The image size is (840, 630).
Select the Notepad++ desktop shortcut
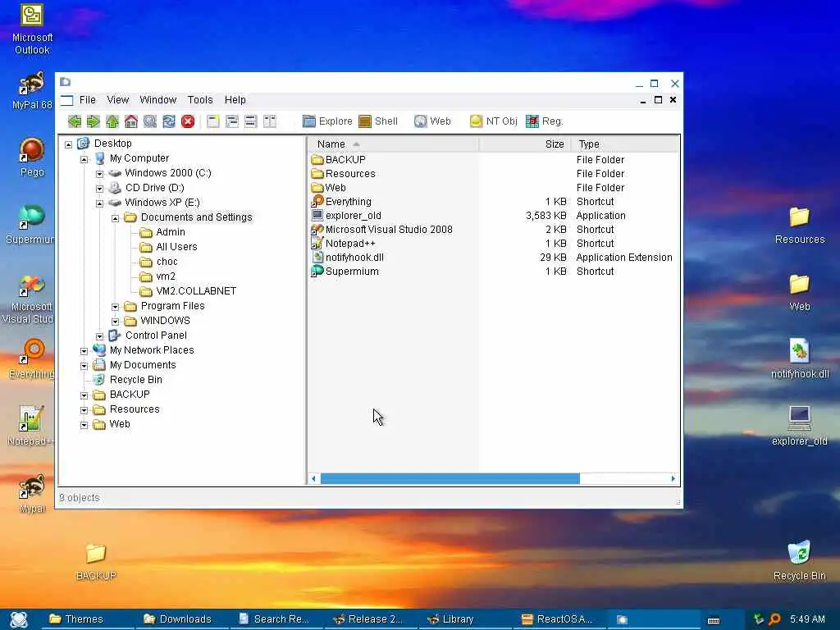[x=30, y=426]
